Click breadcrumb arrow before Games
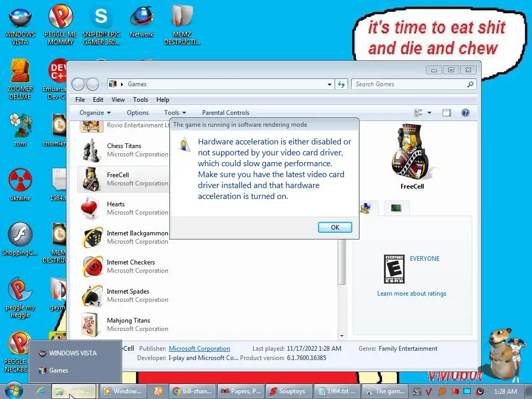The image size is (532, 399). 122,84
